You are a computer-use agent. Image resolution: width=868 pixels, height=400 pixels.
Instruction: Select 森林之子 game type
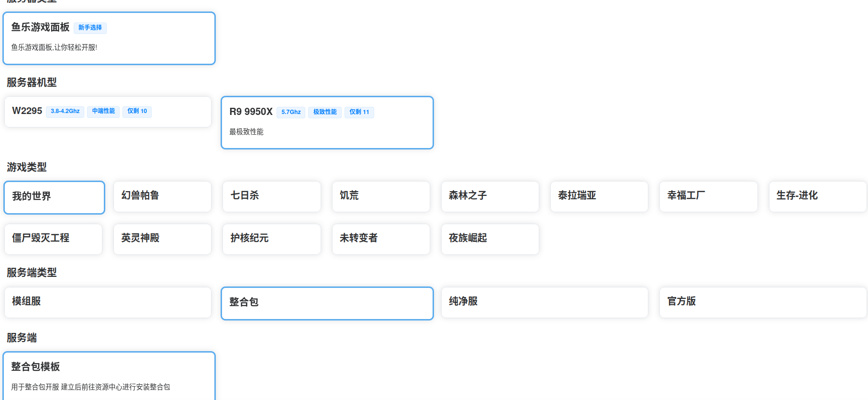490,196
